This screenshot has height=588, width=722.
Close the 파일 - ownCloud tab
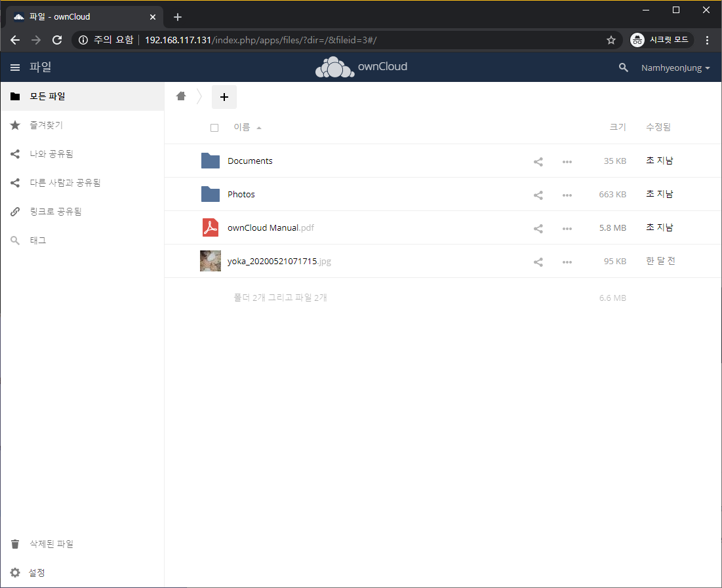[x=153, y=17]
